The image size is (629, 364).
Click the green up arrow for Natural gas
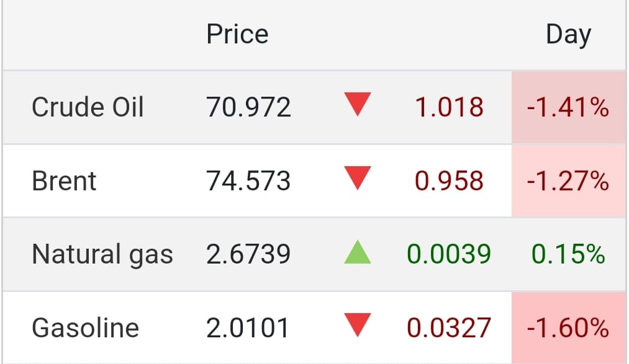coord(358,252)
